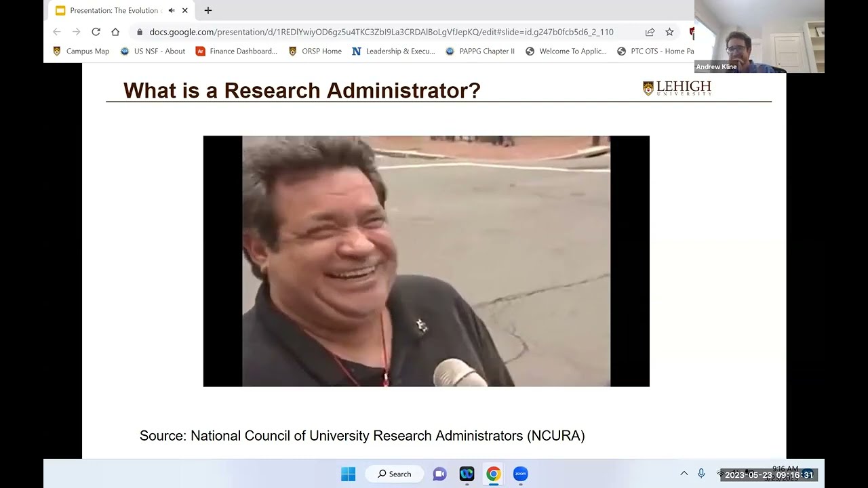Open the ORSP Home bookmark
Screen dimensions: 868x488
315,51
